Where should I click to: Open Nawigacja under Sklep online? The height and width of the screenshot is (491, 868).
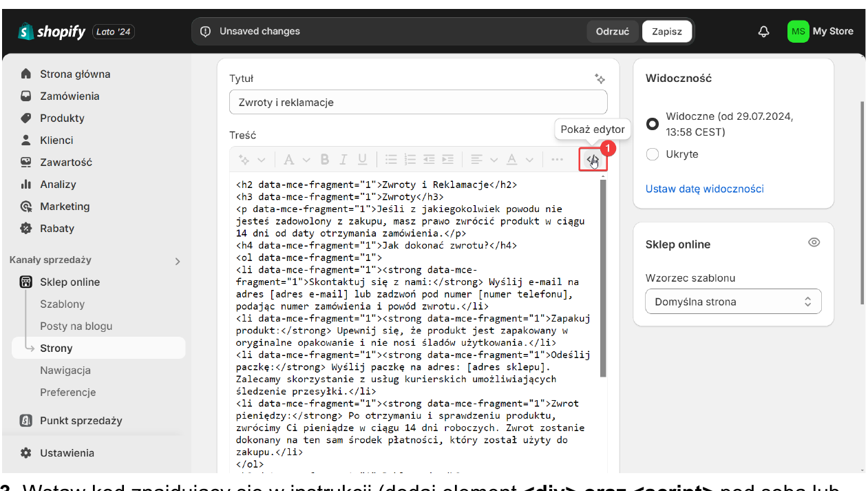pyautogui.click(x=65, y=370)
